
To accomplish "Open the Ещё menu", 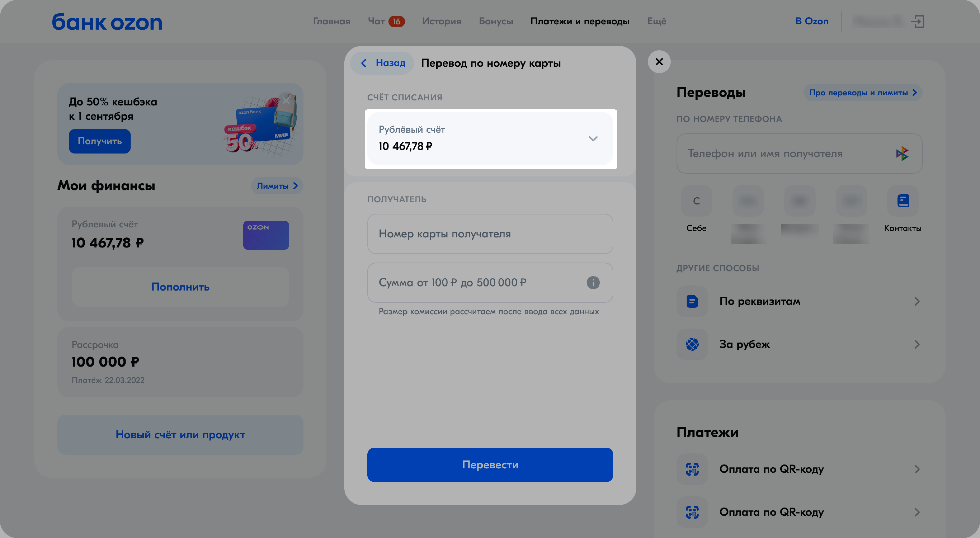I will (657, 21).
